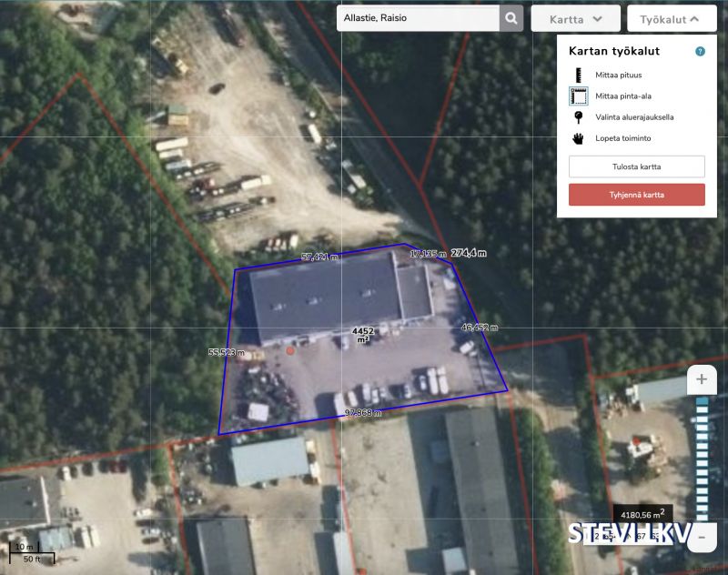Select the Mittaa pinta-ala area tool
The image size is (728, 575).
coord(578,96)
